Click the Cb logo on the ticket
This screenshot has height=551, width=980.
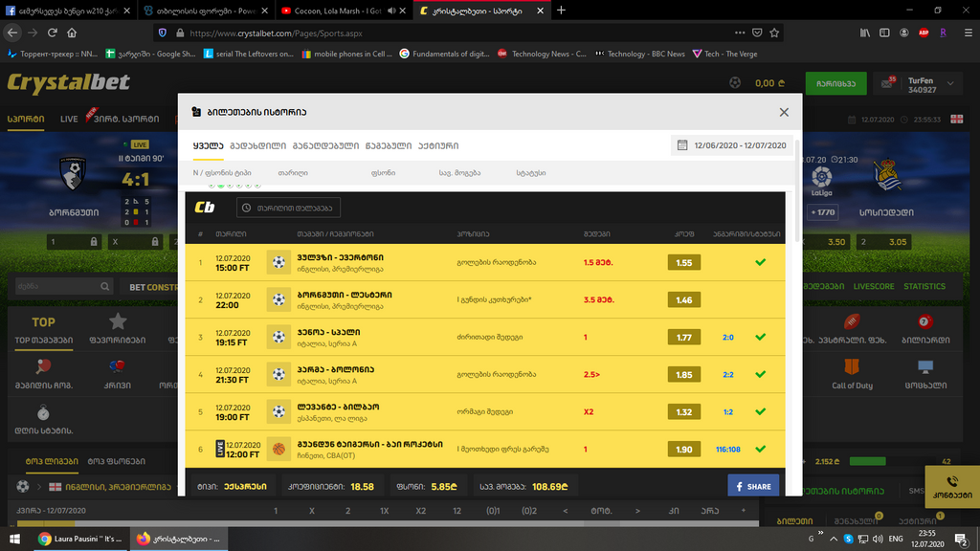(205, 207)
